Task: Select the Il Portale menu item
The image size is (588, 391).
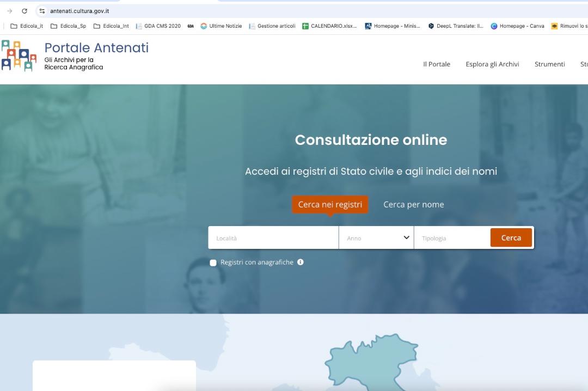Action: [437, 64]
